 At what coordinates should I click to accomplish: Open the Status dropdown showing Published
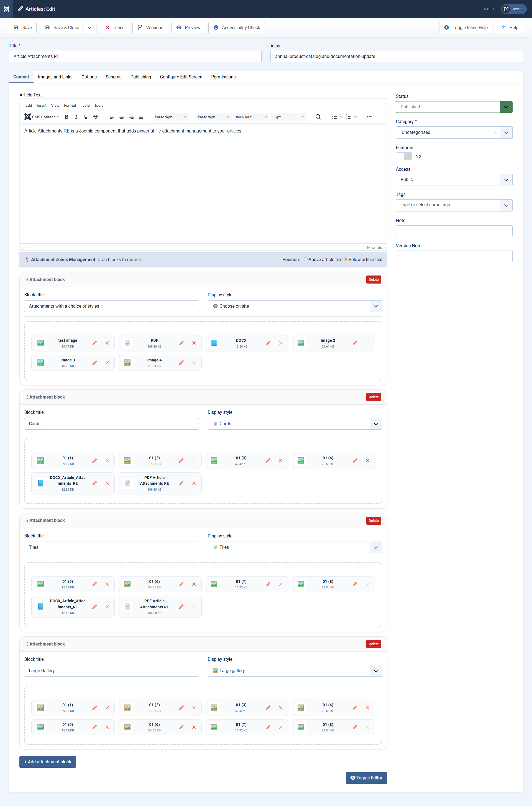click(454, 107)
